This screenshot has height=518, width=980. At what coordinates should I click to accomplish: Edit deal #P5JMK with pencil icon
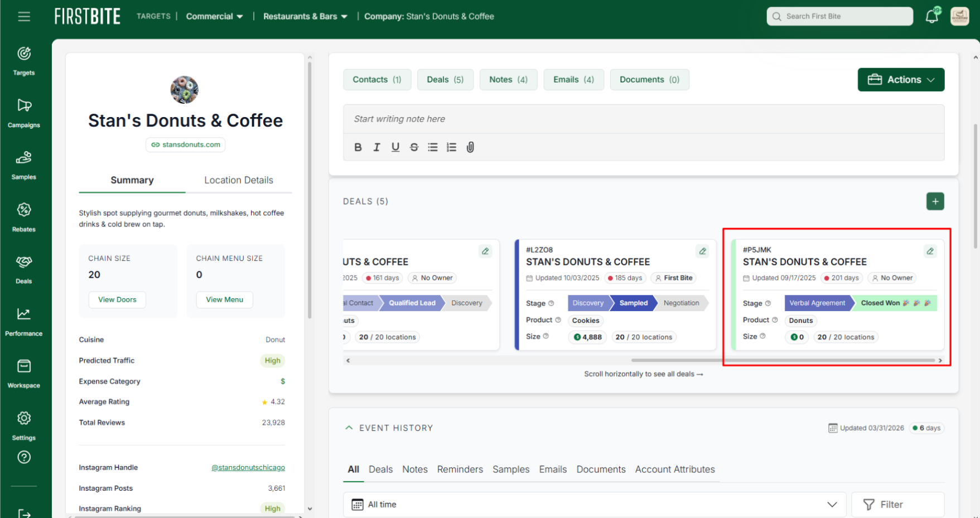(x=930, y=251)
